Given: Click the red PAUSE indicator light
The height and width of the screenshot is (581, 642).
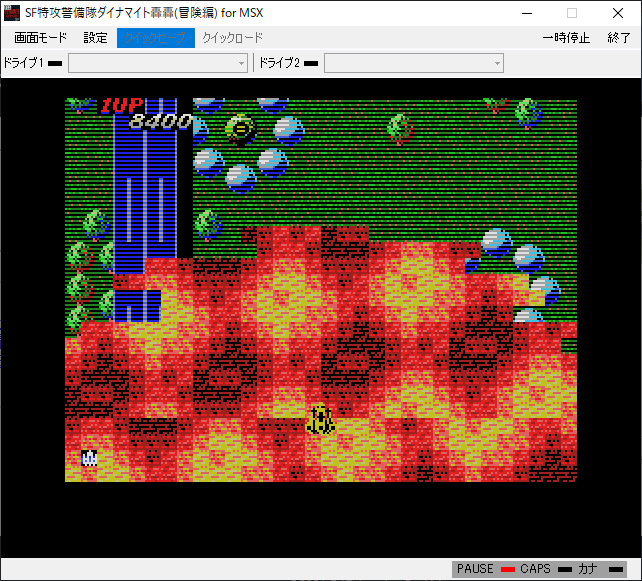Looking at the screenshot, I should point(507,569).
